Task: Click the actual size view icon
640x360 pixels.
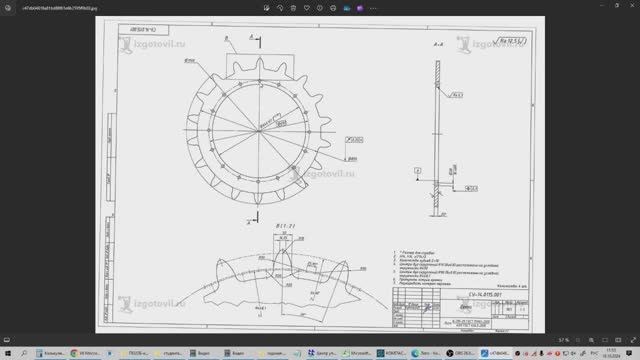Action: [618, 340]
